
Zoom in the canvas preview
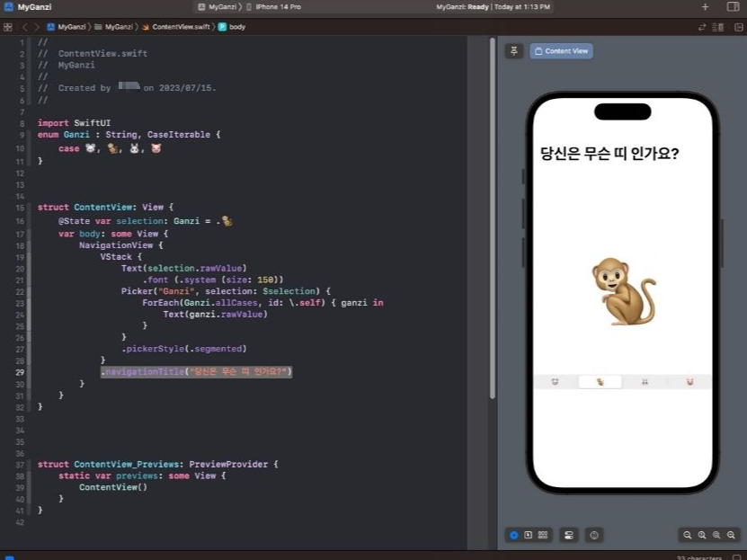pos(731,535)
